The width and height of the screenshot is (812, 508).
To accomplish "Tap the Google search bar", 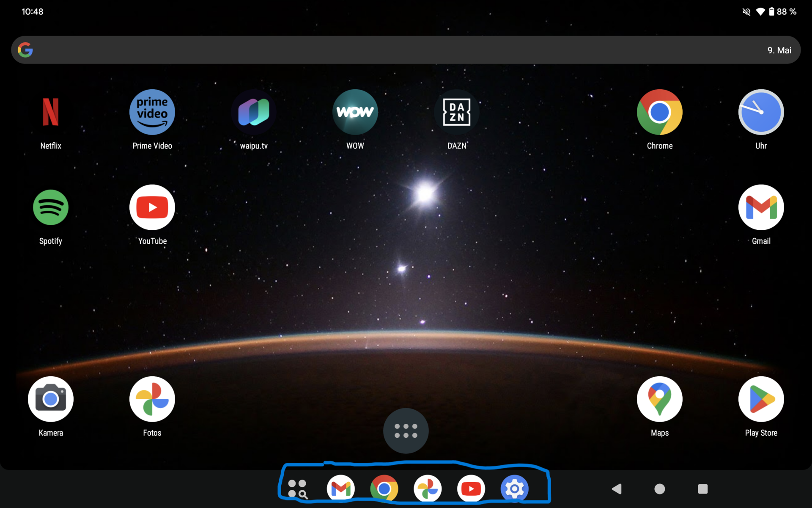I will [x=406, y=50].
